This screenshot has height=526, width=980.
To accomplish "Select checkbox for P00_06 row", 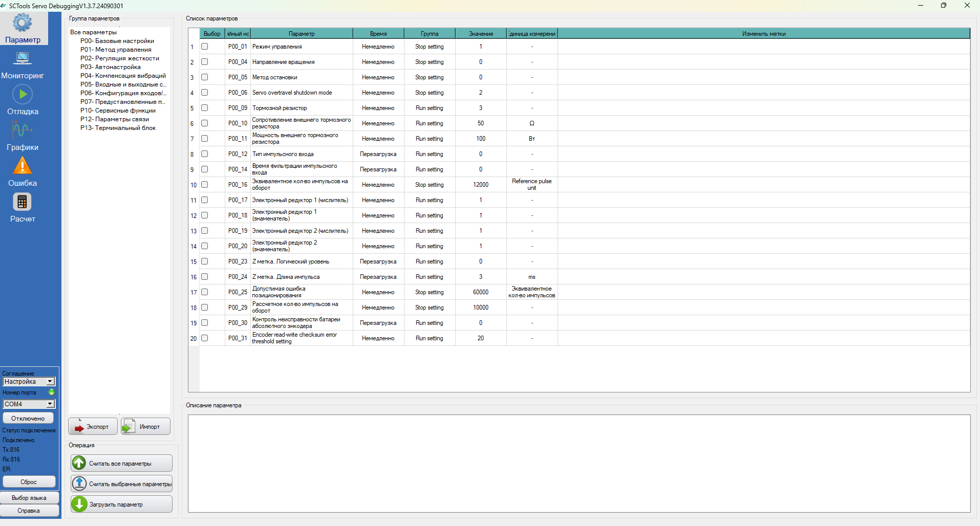I will [x=204, y=93].
